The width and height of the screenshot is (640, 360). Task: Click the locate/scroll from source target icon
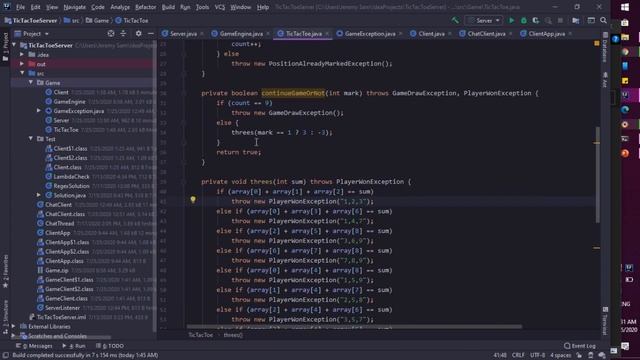111,33
